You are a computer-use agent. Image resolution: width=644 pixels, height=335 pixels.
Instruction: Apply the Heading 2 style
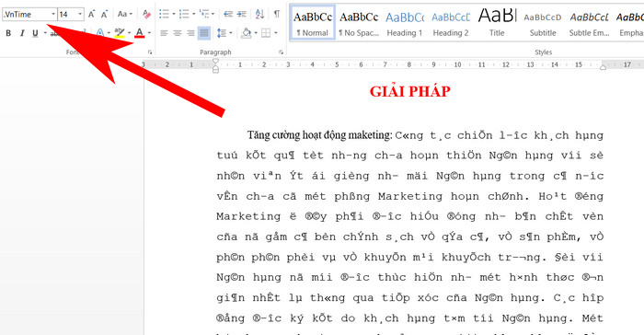451,23
